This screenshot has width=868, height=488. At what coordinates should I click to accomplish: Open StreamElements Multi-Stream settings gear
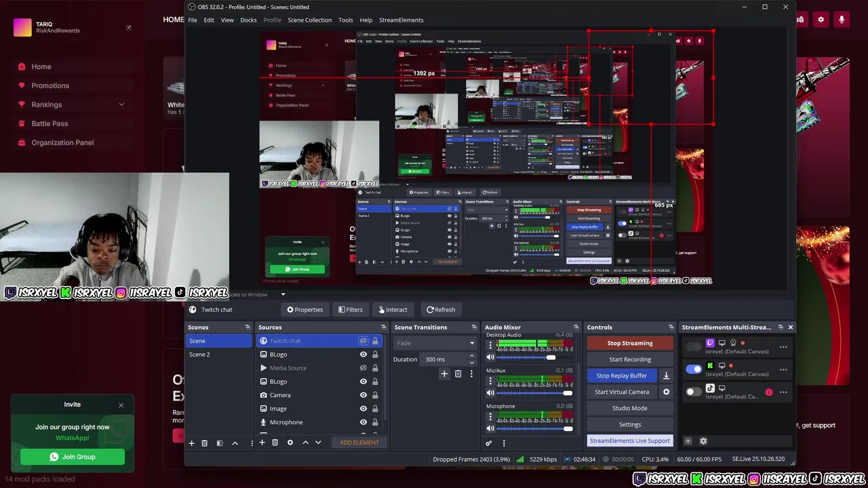point(703,441)
